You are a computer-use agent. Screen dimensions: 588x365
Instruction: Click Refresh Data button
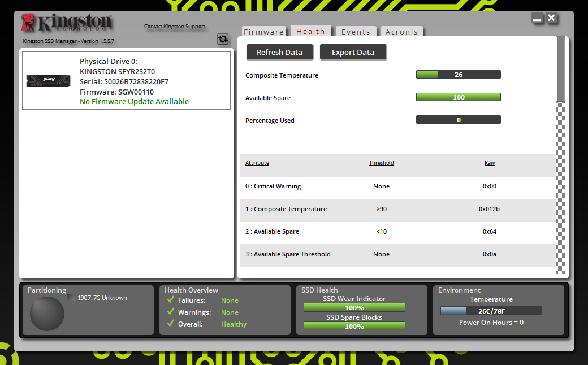click(279, 52)
